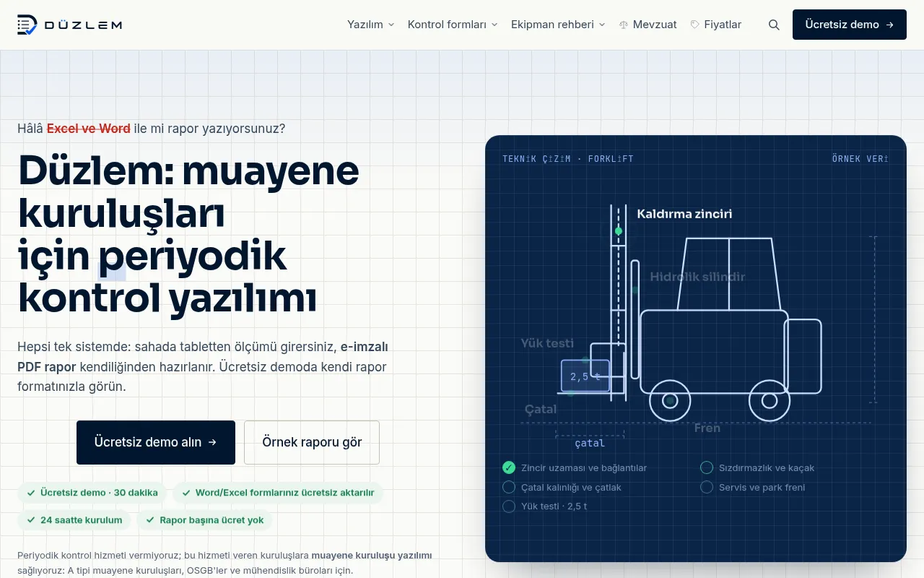Click the forklift cabin drawing
924x578 pixels.
tap(728, 275)
